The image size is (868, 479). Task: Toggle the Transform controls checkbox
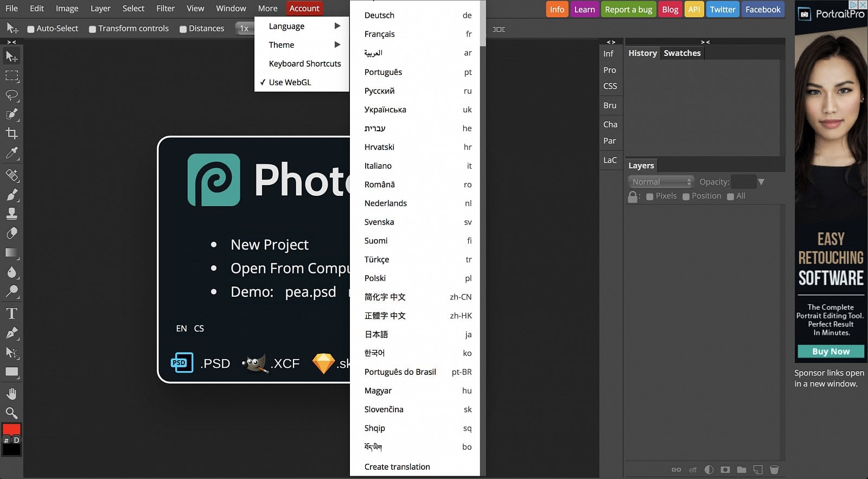93,29
